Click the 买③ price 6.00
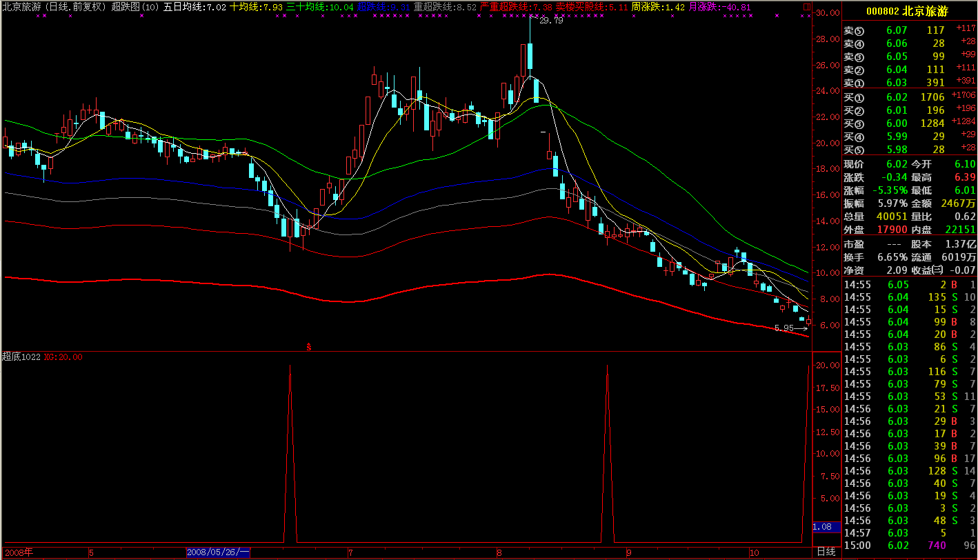This screenshot has width=978, height=560. tap(897, 123)
